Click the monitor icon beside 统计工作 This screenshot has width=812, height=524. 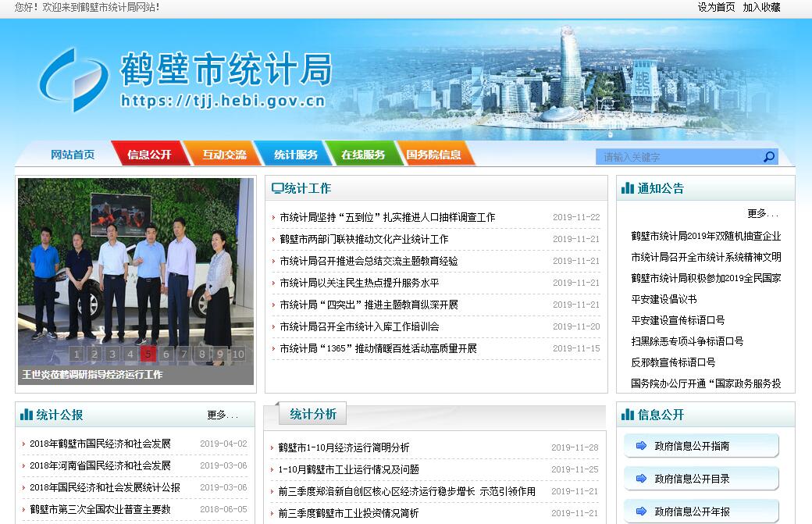coord(276,188)
